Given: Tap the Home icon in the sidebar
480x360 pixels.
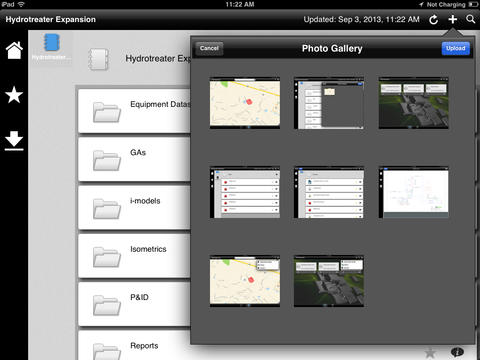Looking at the screenshot, I should (x=14, y=50).
